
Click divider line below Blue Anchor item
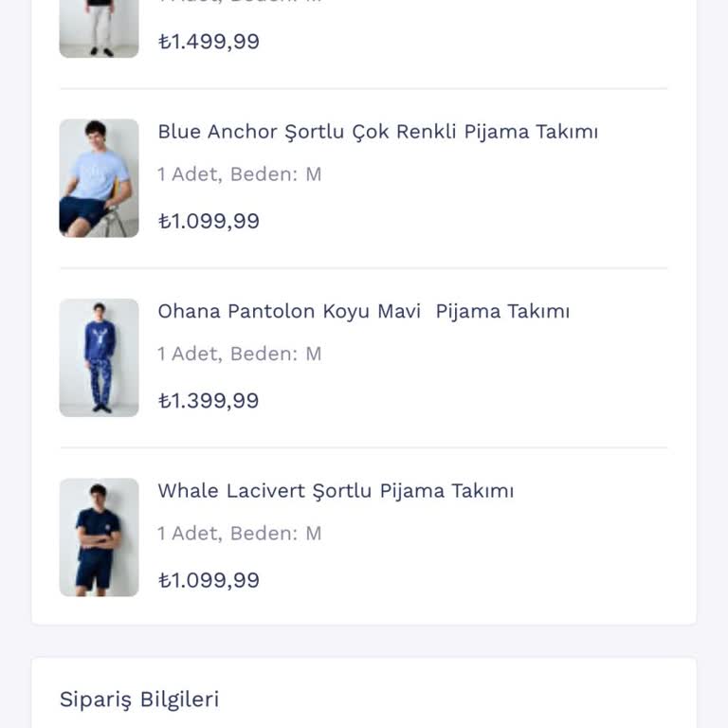pyautogui.click(x=364, y=268)
